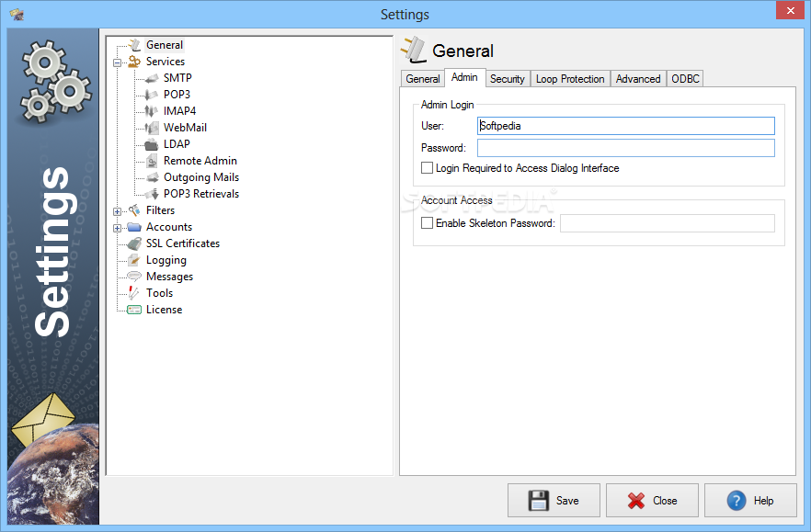
Task: Select IMAP4 in the tree
Action: (x=179, y=111)
